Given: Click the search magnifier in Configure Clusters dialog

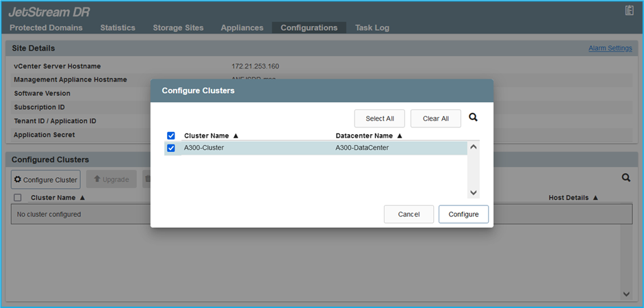Looking at the screenshot, I should (473, 118).
